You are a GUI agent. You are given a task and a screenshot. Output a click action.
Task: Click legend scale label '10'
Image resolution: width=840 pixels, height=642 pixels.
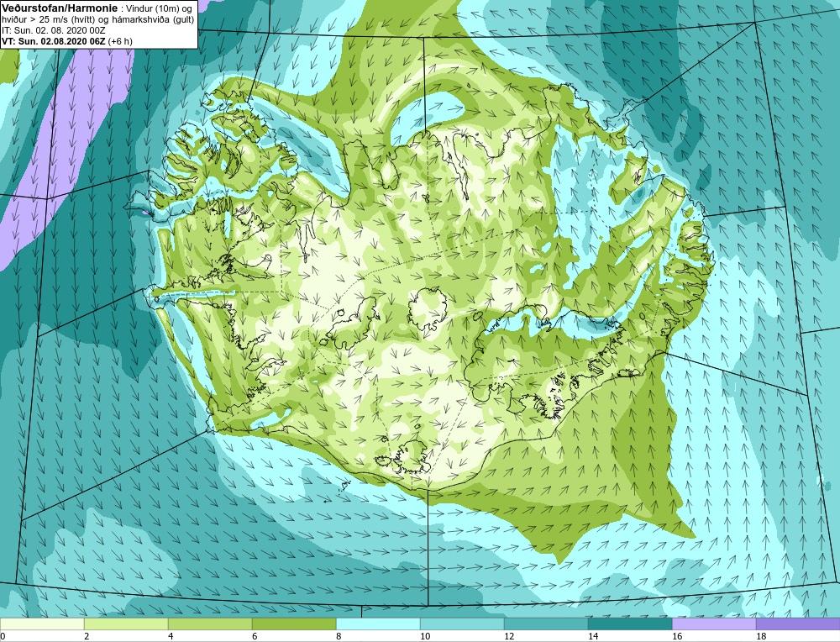[x=425, y=636]
